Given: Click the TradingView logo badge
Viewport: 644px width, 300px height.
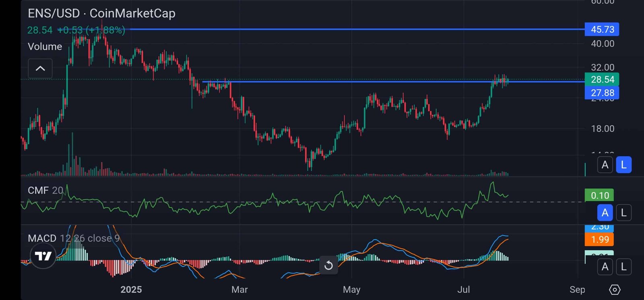Looking at the screenshot, I should tap(43, 256).
